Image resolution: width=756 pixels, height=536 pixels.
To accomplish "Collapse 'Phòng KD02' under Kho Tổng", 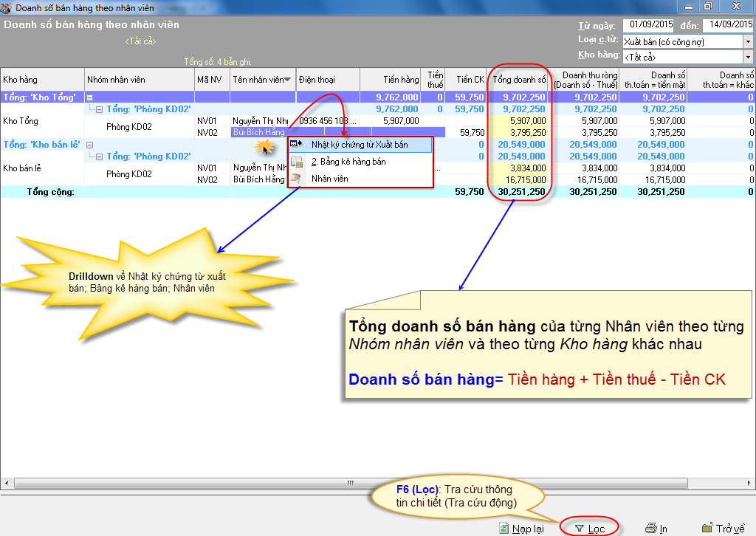I will (100, 109).
